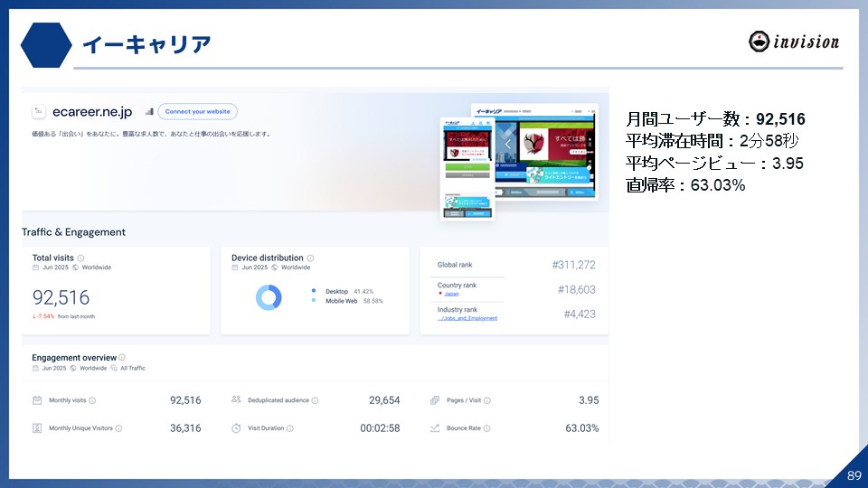
Task: Click globe icon under Engagement overview
Action: tap(73, 368)
